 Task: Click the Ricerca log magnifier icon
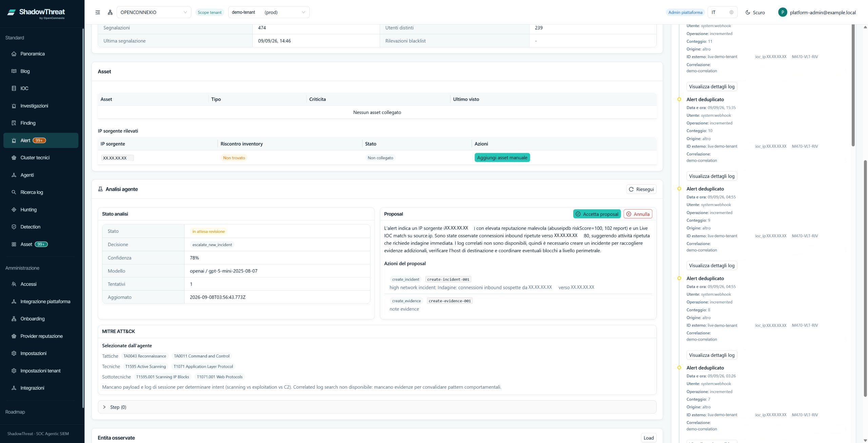14,192
